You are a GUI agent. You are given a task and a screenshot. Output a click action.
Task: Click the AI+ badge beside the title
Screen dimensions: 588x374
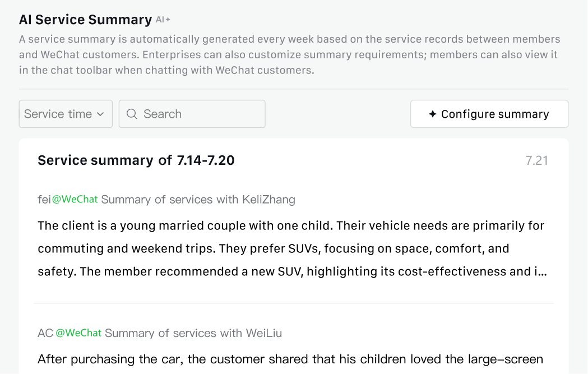coord(163,20)
